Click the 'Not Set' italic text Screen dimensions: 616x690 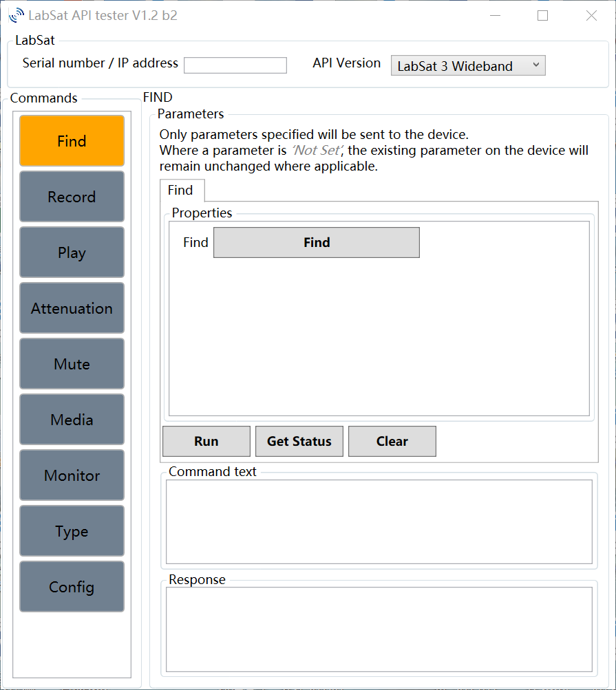coord(317,150)
